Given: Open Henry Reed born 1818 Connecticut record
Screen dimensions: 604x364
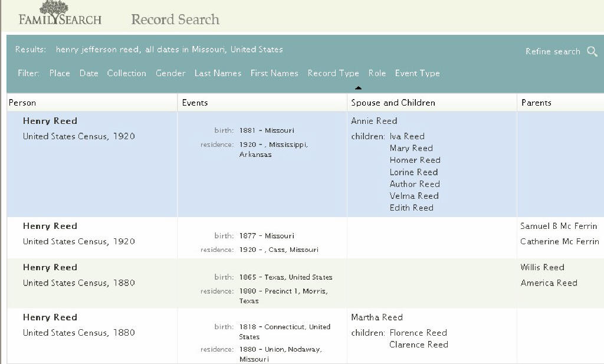Looking at the screenshot, I should 50,317.
